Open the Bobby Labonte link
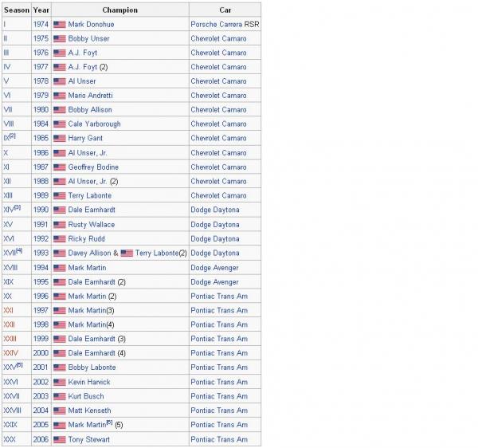Image resolution: width=478 pixels, height=448 pixels. tap(92, 367)
